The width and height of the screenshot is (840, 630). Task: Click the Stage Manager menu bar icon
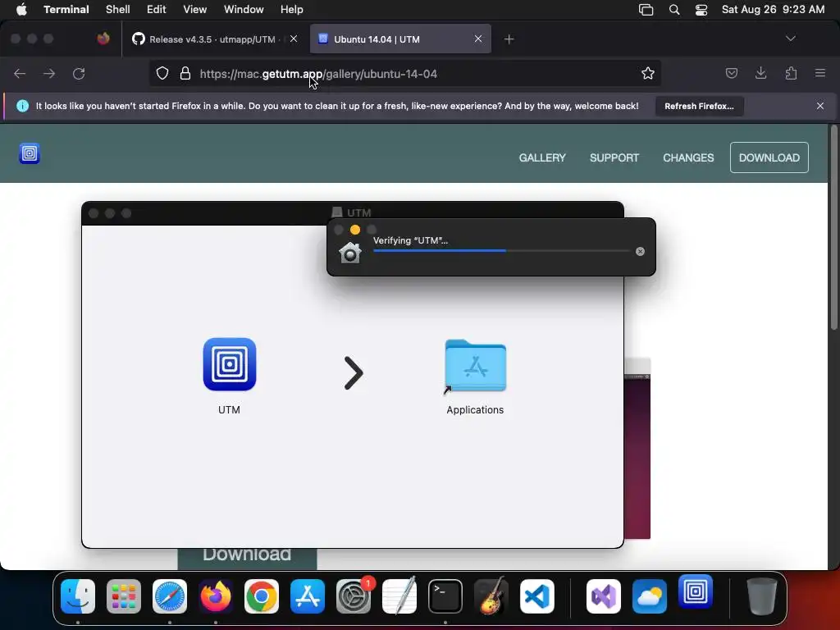646,10
